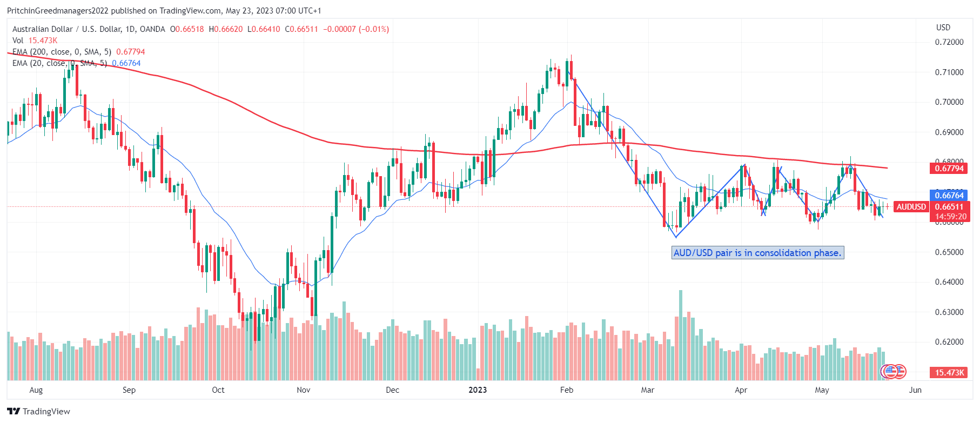The image size is (980, 423).
Task: Click the USD currency label on the price axis
Action: (x=943, y=28)
